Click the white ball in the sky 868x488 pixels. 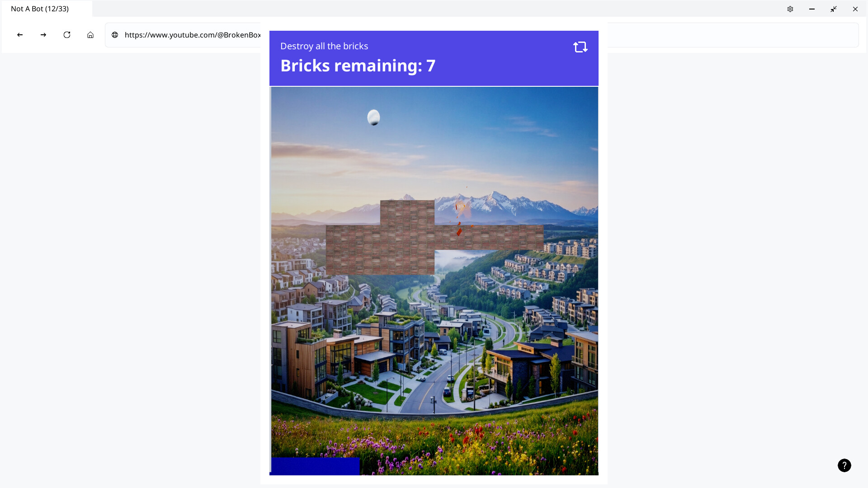(373, 117)
